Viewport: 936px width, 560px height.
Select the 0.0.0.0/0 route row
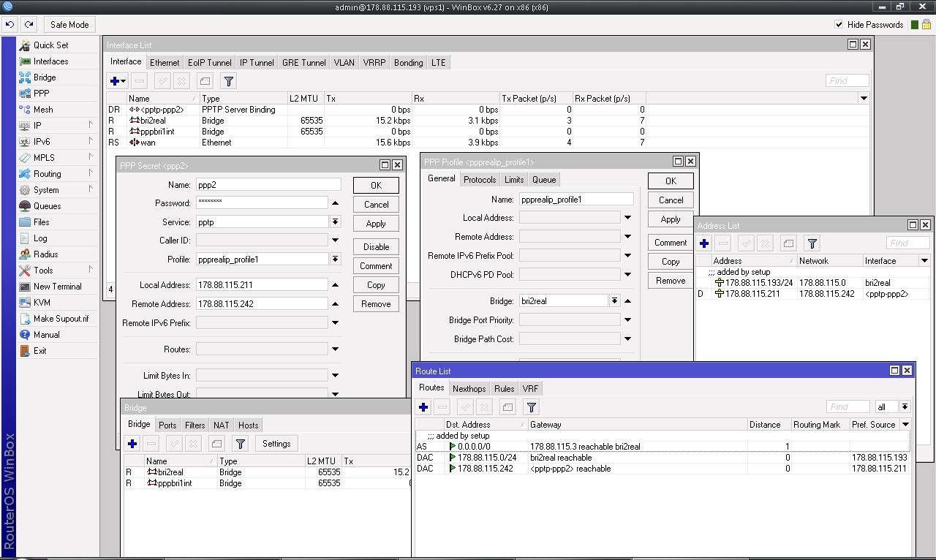[663, 446]
